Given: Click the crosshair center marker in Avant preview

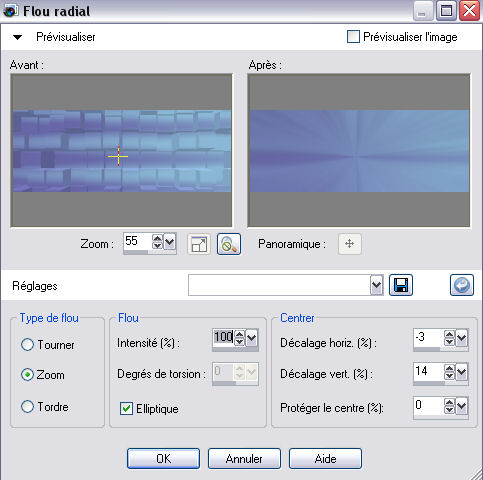Looking at the screenshot, I should pyautogui.click(x=118, y=156).
